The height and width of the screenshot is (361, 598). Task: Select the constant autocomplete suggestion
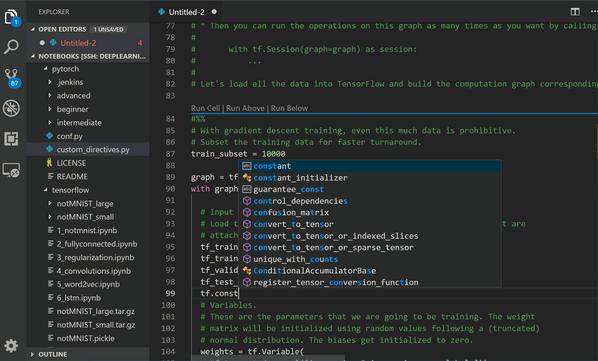370,166
